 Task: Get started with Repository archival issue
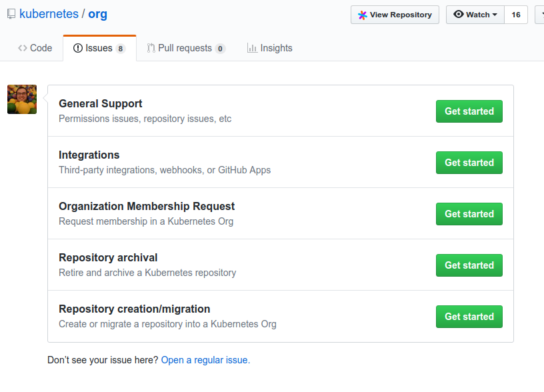click(x=469, y=265)
